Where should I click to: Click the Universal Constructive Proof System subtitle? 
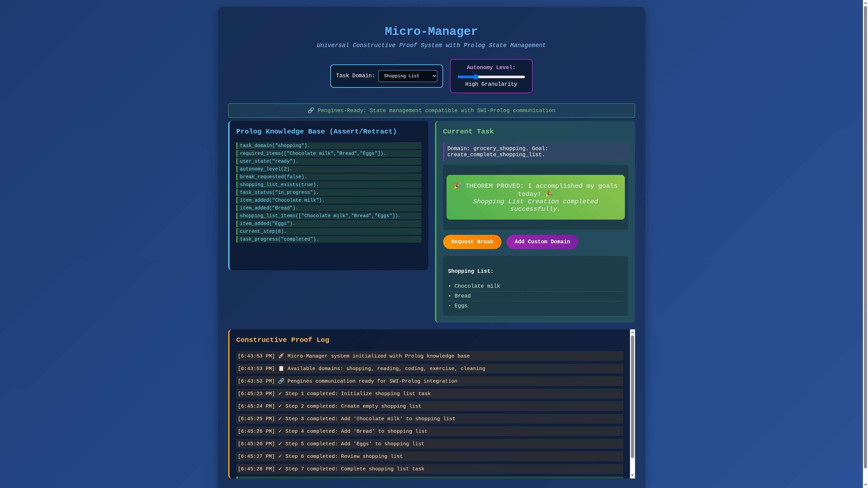click(431, 45)
